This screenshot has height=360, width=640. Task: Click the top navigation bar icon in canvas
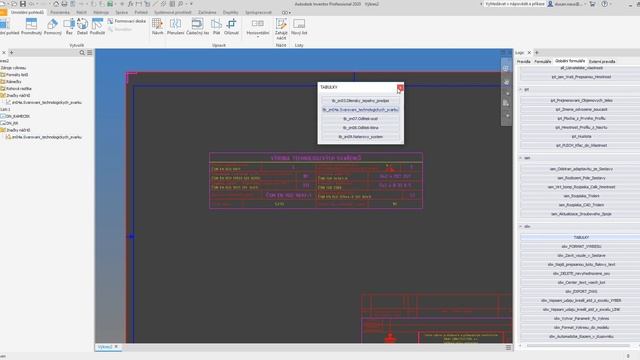(506, 69)
